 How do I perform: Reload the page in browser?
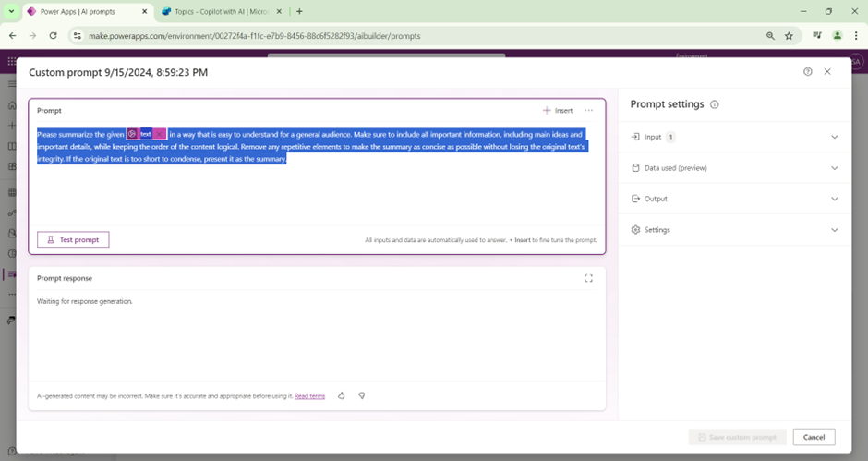click(x=53, y=35)
